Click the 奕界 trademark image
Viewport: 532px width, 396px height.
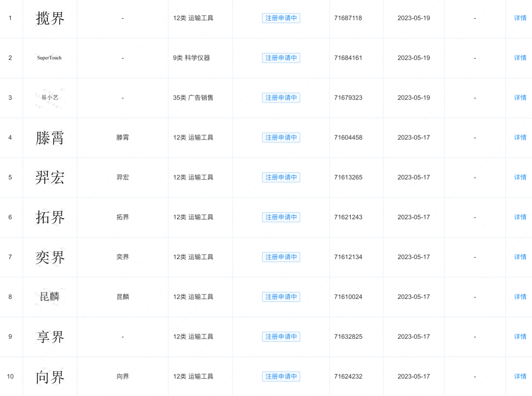(50, 257)
